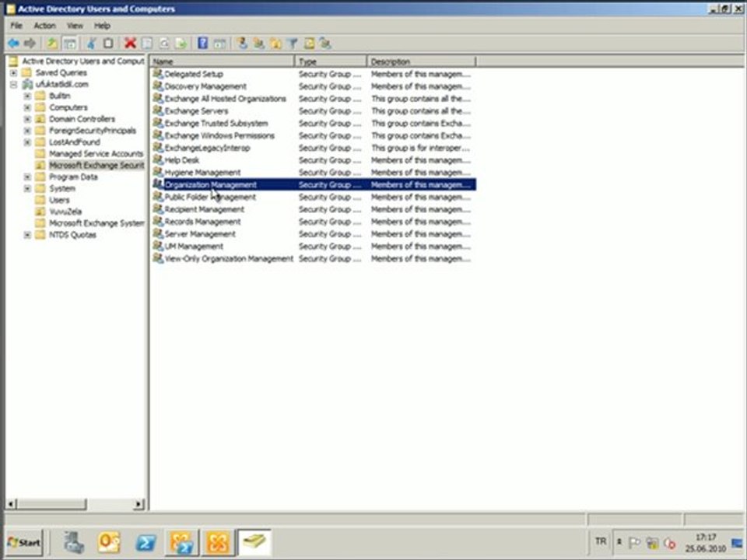
Task: Go up one level using the toolbar folder icon
Action: click(52, 44)
